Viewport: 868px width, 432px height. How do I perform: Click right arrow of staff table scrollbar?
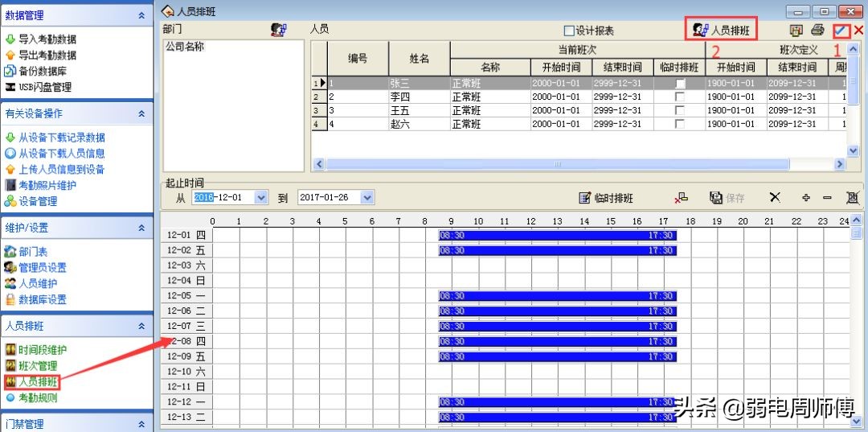pos(840,164)
